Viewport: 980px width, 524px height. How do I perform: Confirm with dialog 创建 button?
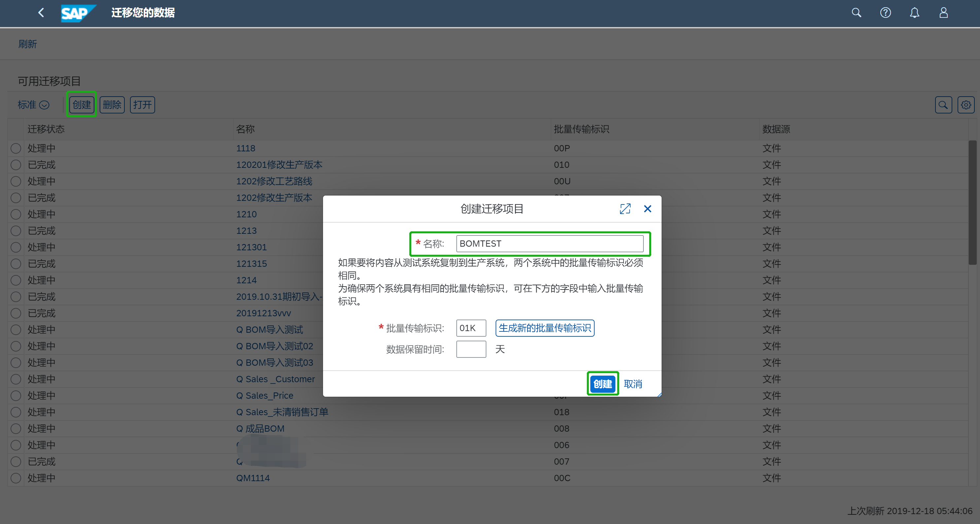(x=602, y=384)
